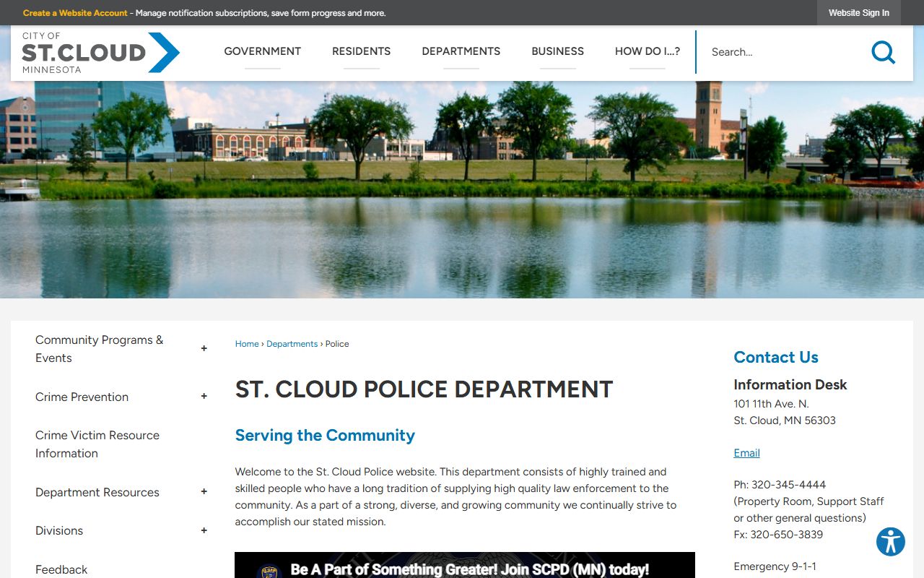This screenshot has height=578, width=924.
Task: Open the Government menu
Action: pos(262,51)
